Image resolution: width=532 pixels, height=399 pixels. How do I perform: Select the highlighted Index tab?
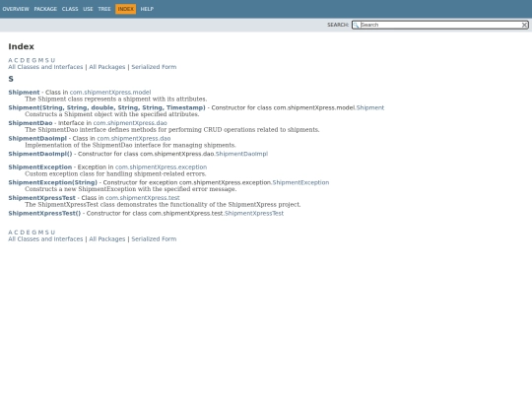(125, 9)
